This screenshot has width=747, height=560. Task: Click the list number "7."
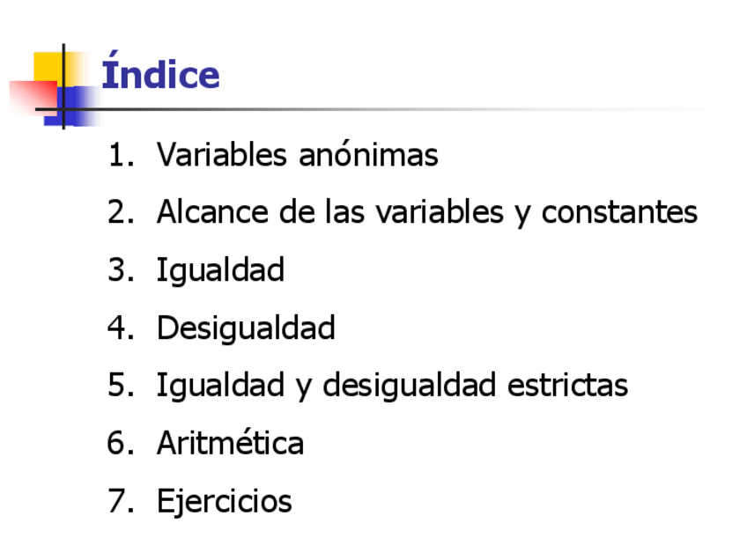point(121,500)
